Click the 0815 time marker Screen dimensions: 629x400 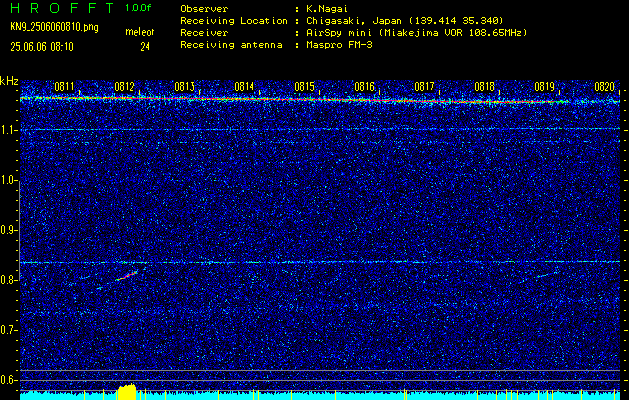point(304,86)
